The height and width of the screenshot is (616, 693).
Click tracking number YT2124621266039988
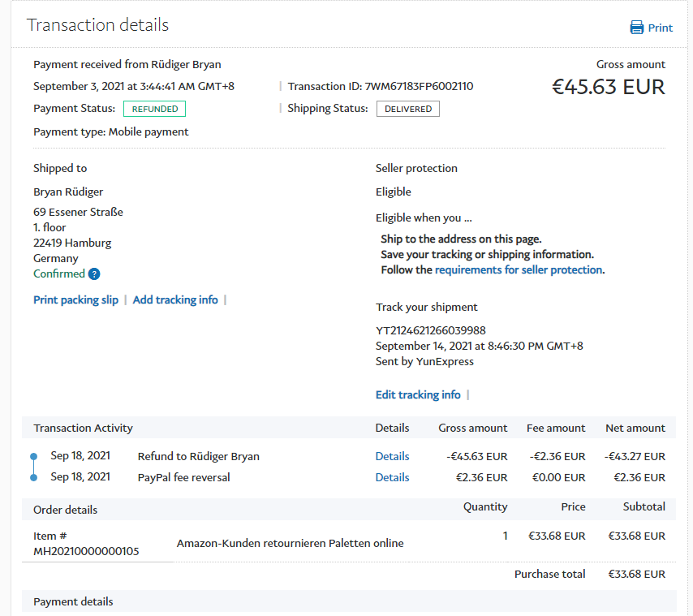430,330
